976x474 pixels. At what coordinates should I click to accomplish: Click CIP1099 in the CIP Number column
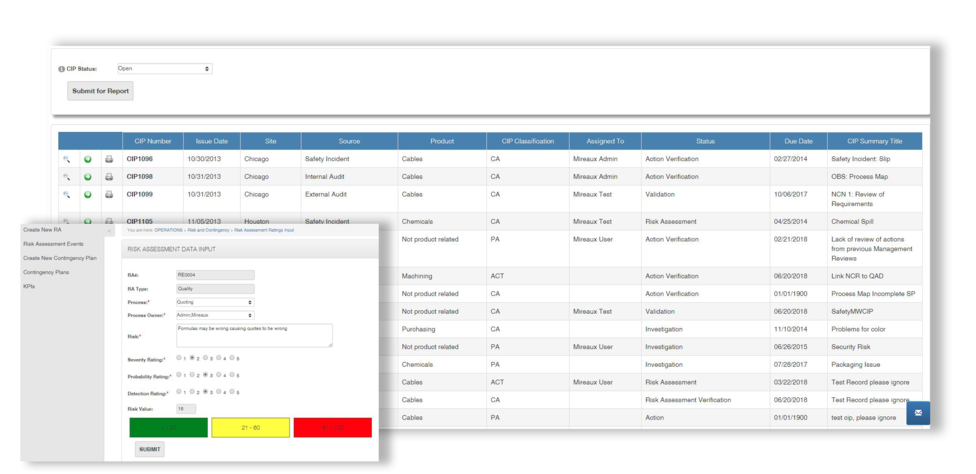139,195
